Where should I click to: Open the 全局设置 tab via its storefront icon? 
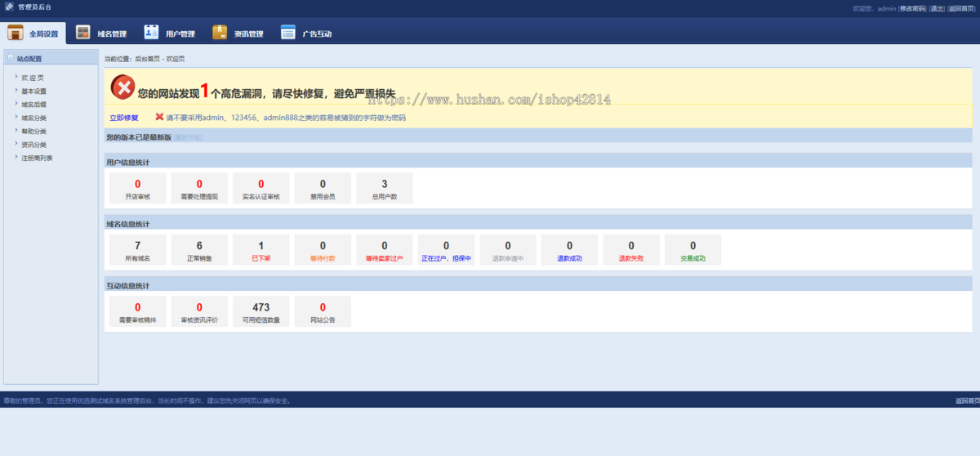click(x=15, y=32)
